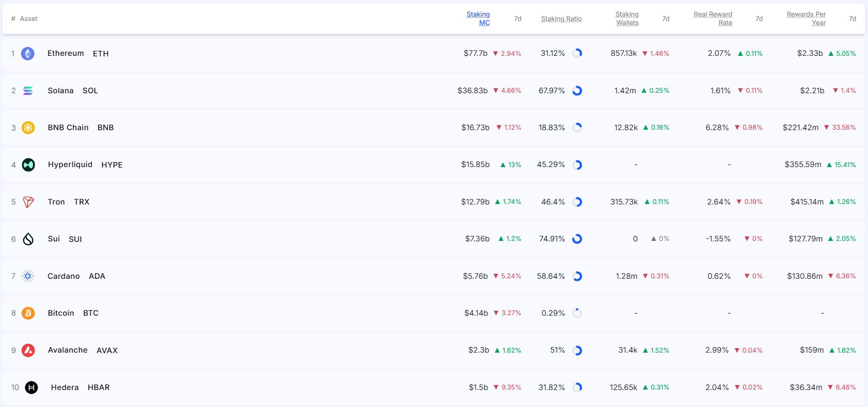Click the BNB Chain yellow logo
This screenshot has height=407, width=868.
pyautogui.click(x=28, y=128)
